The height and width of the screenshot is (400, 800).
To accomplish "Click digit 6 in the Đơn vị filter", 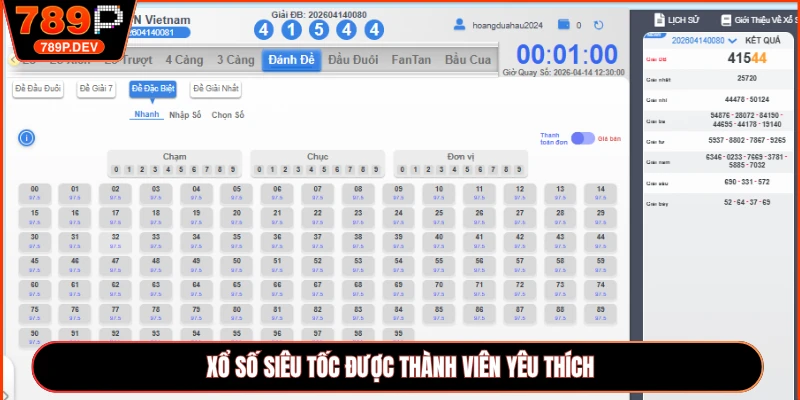I will click(480, 170).
